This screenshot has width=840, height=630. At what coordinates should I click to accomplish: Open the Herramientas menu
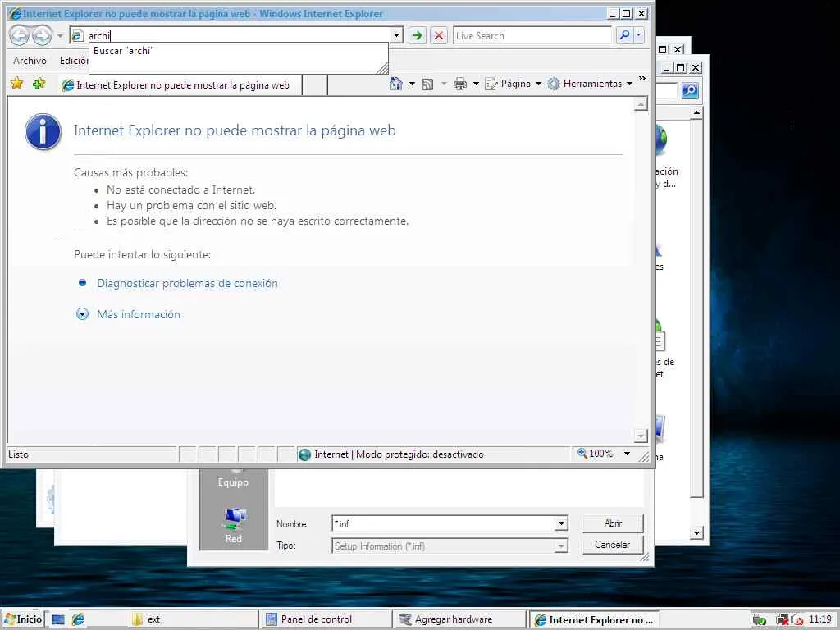click(x=590, y=84)
